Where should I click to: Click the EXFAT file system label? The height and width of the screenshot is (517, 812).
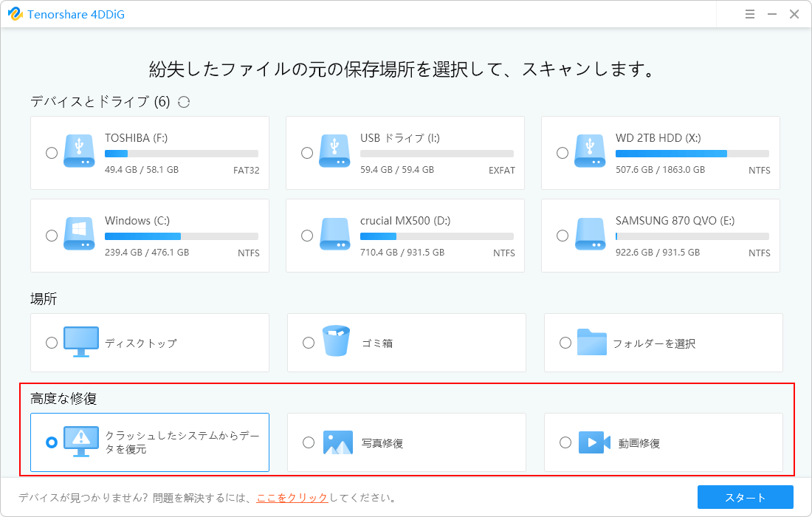(x=502, y=171)
